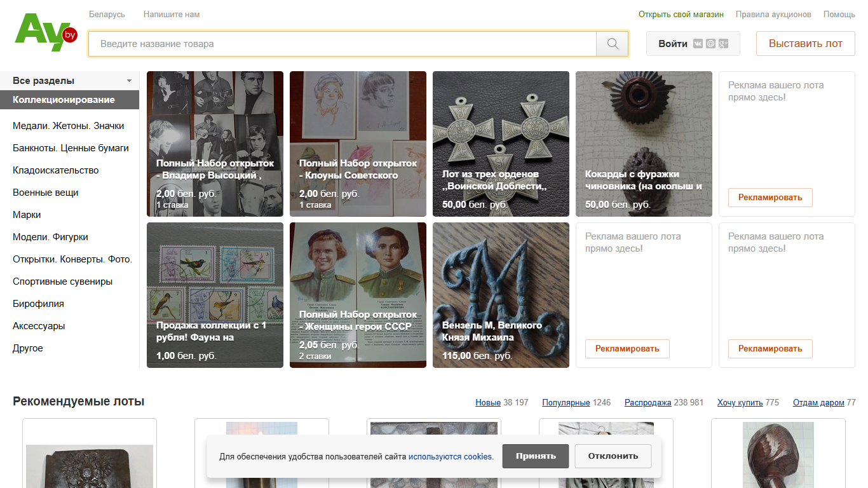The height and width of the screenshot is (488, 868).
Task: Open the Другое category
Action: coord(28,348)
